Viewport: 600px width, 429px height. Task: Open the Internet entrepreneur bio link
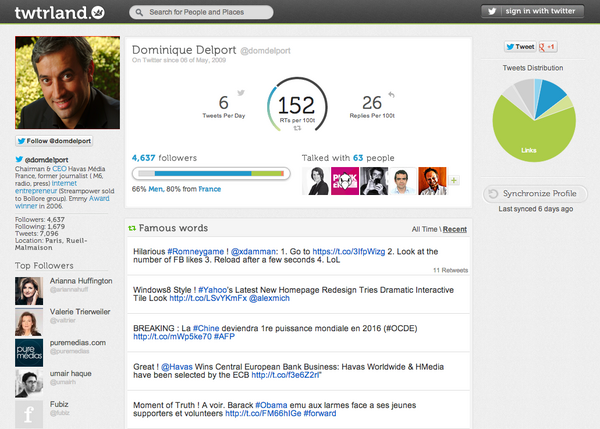pos(46,187)
